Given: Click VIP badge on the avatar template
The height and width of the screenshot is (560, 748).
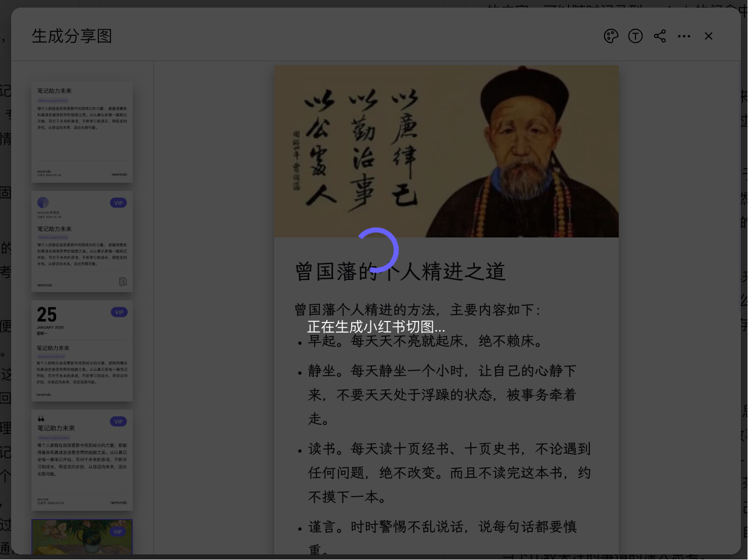Looking at the screenshot, I should pos(119,203).
